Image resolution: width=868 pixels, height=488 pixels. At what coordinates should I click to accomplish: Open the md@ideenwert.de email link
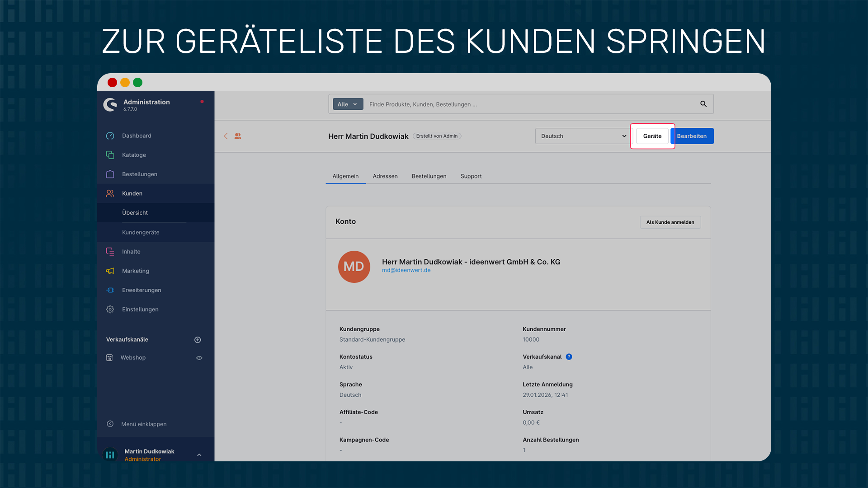tap(406, 270)
